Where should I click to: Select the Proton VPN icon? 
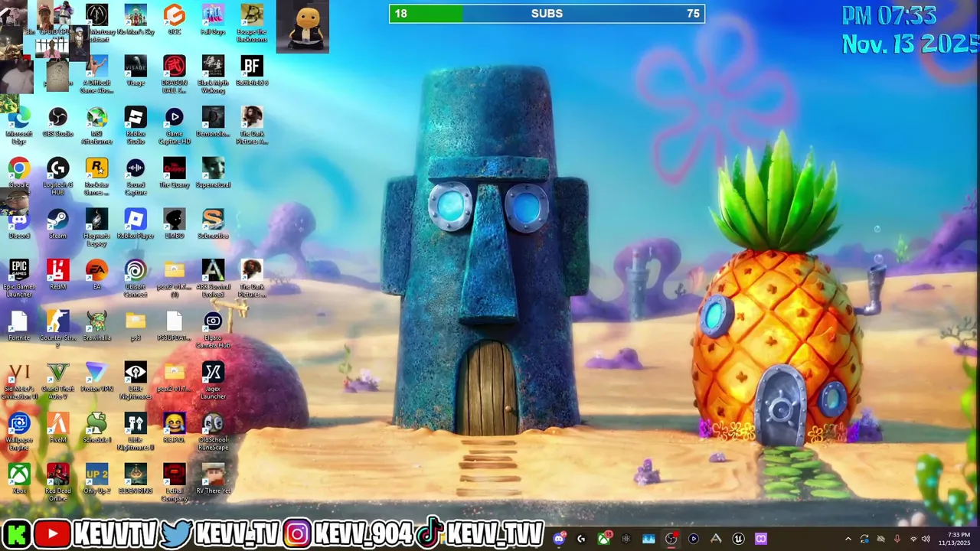(x=96, y=378)
